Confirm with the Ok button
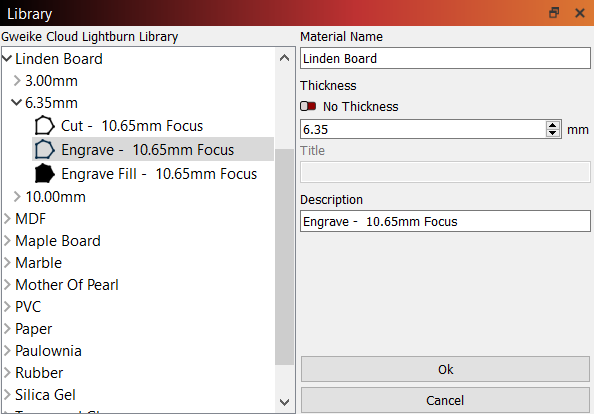This screenshot has width=594, height=414. click(x=445, y=369)
